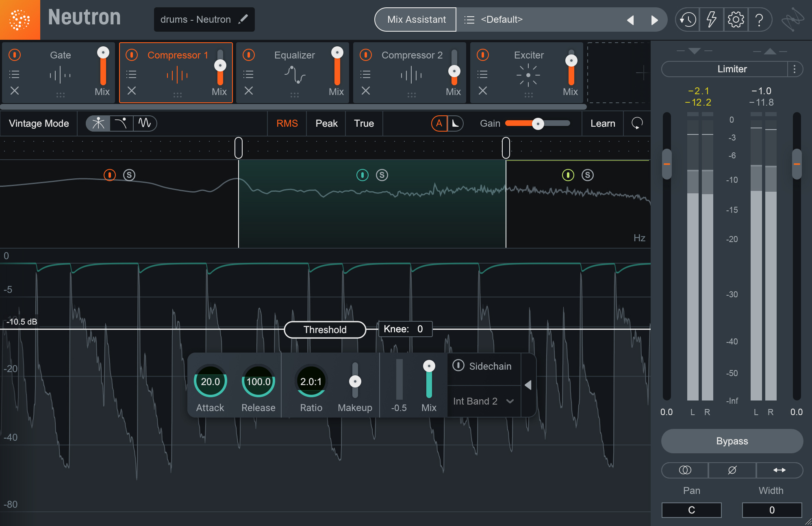The image size is (812, 526).
Task: Bypass the low band power button
Action: coord(110,175)
